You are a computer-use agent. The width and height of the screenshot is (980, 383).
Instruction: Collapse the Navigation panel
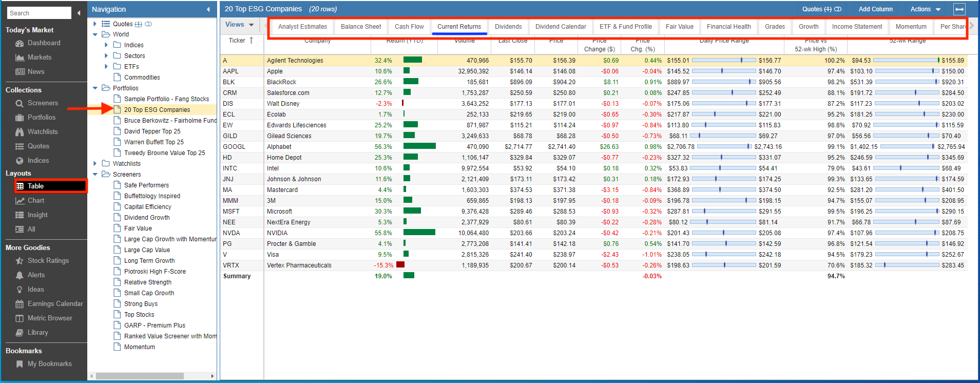tap(208, 9)
